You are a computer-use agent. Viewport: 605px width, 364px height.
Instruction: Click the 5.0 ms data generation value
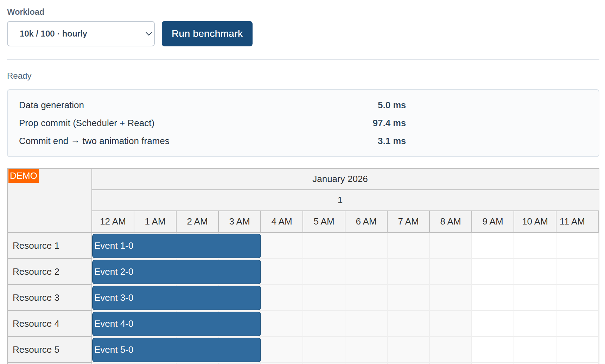[x=391, y=105]
